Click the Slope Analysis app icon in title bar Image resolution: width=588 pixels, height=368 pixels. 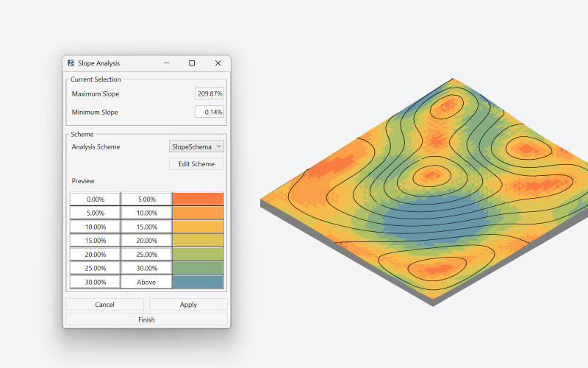tap(71, 63)
